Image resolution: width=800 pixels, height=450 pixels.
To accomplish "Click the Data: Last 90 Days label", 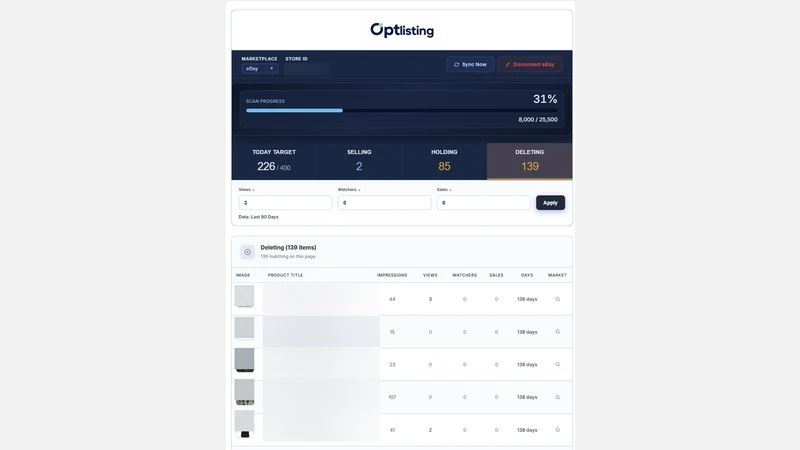I will [x=259, y=217].
